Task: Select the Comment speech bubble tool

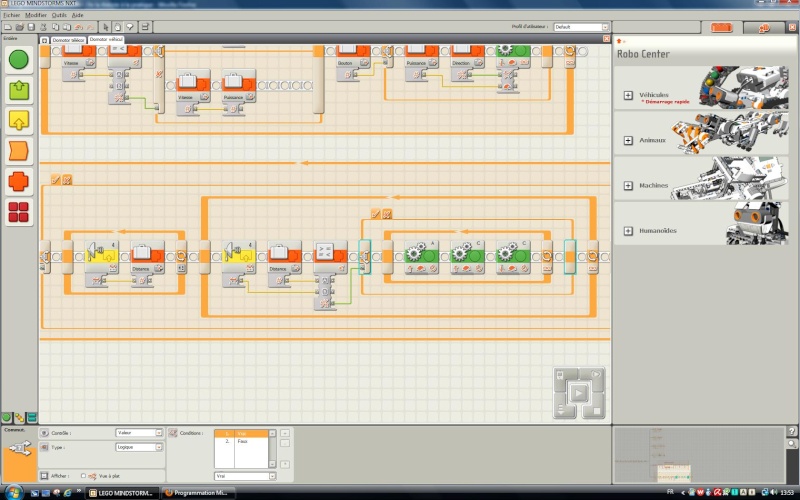Action: 130,27
